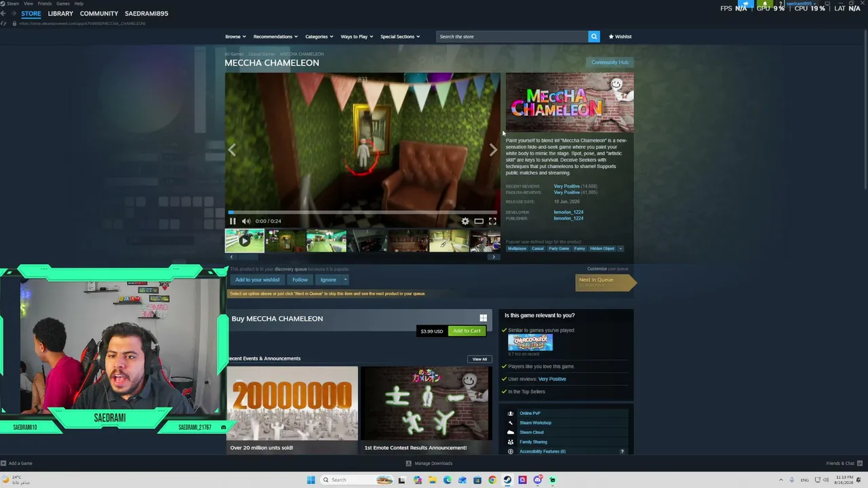Select the first trailer thumbnail with play icon
The width and height of the screenshot is (868, 488).
pos(245,241)
